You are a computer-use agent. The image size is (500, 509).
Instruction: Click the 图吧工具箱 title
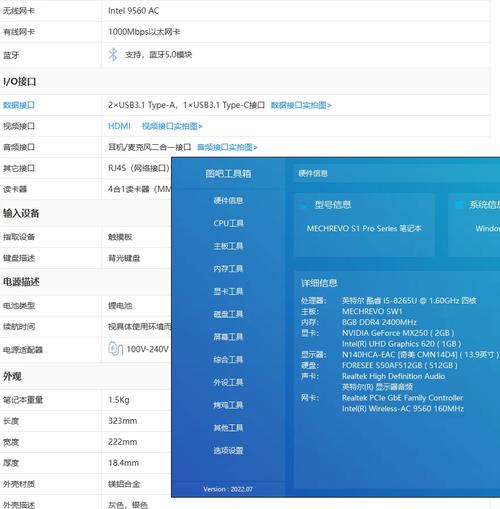(228, 173)
